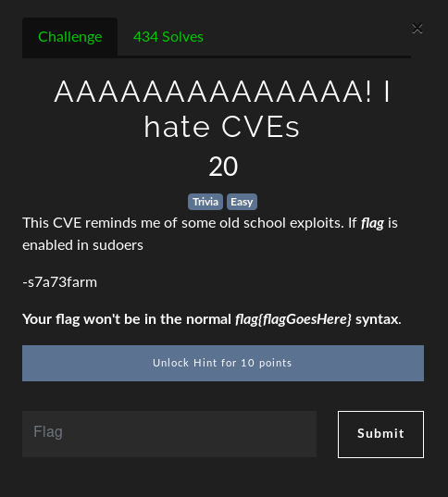Screen dimensions: 448x497
Task: Switch to the Challenge tab
Action: [69, 37]
